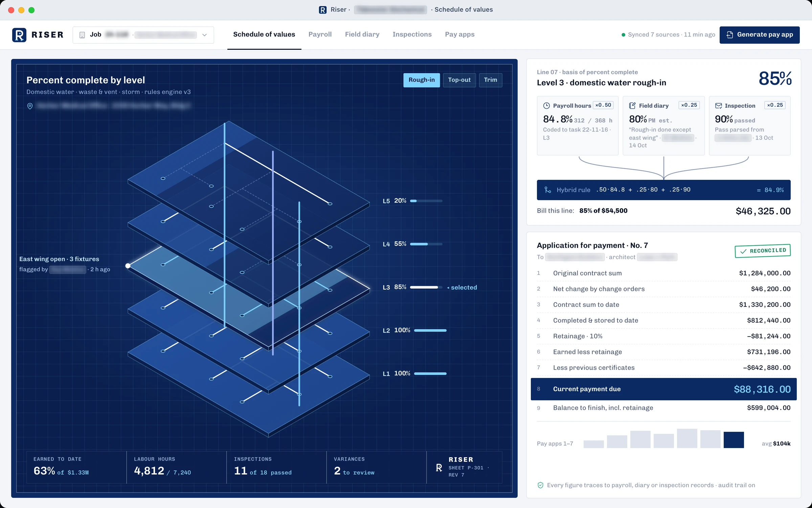Click the Payroll hours clock icon
Image resolution: width=812 pixels, height=508 pixels.
tap(546, 106)
